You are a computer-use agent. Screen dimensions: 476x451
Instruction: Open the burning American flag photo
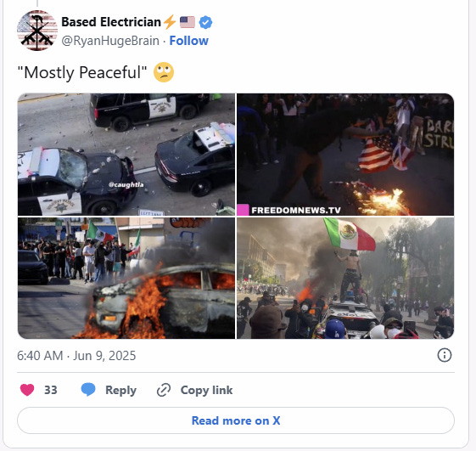click(345, 155)
